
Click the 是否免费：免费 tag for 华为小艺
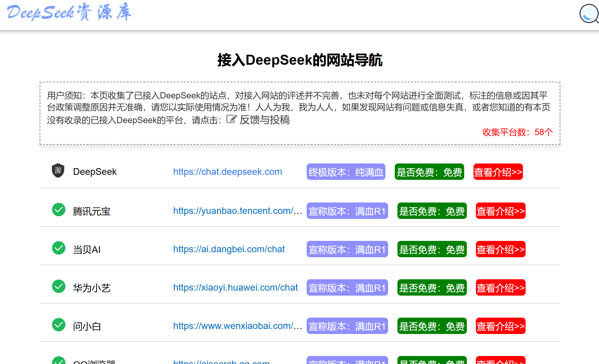432,288
